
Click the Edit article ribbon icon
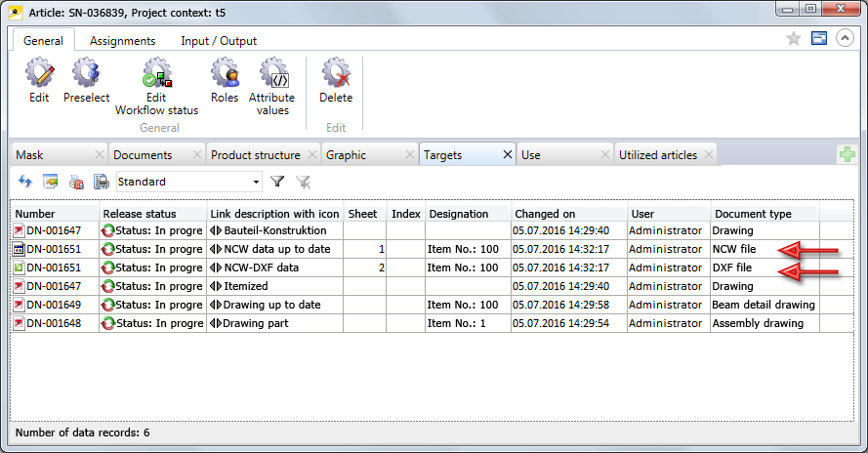[39, 79]
